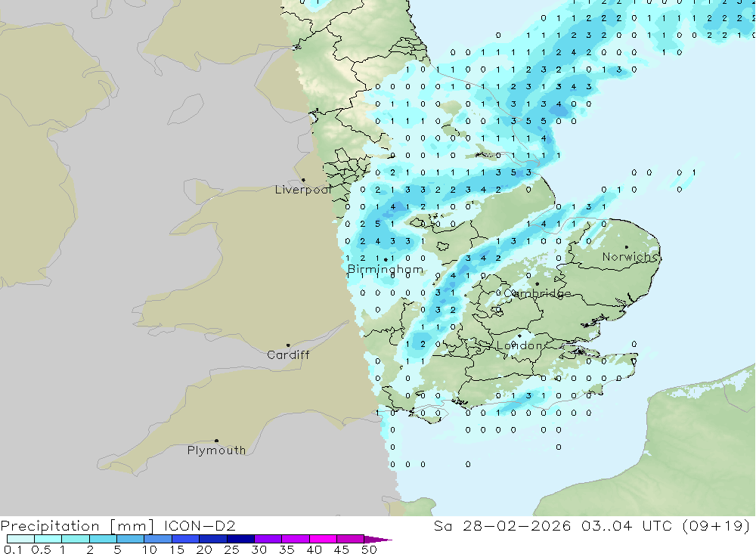Click the legend value label "0.1"

(13, 549)
